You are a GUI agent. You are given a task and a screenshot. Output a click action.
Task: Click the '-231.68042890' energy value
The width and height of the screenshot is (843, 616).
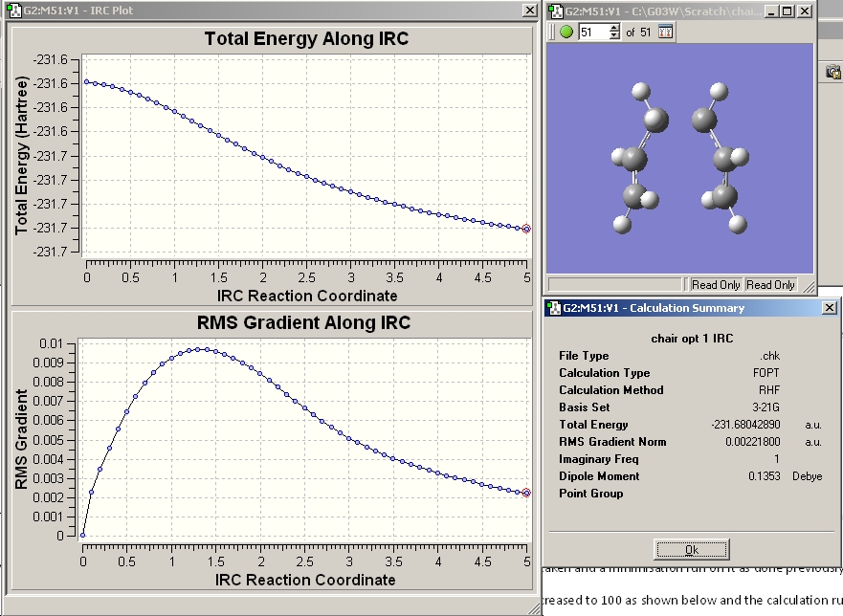(745, 425)
